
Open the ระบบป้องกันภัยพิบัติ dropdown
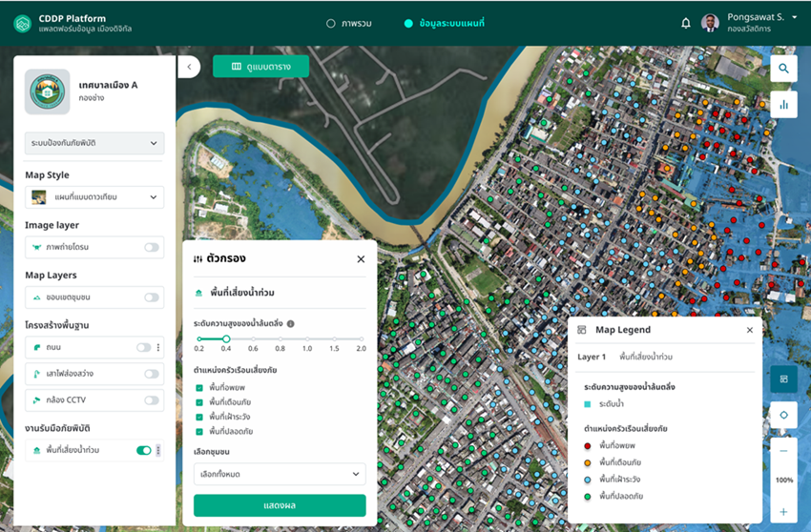coord(94,143)
